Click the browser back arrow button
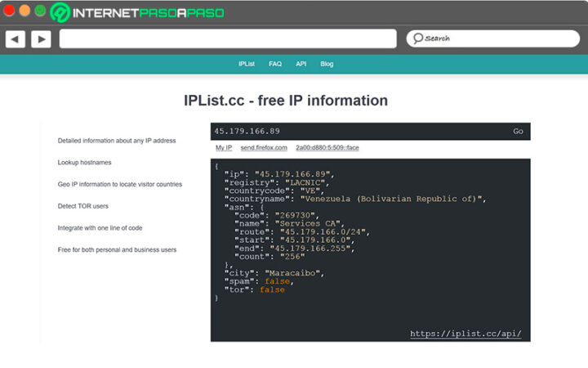Viewport: 588px width, 368px height. [16, 38]
